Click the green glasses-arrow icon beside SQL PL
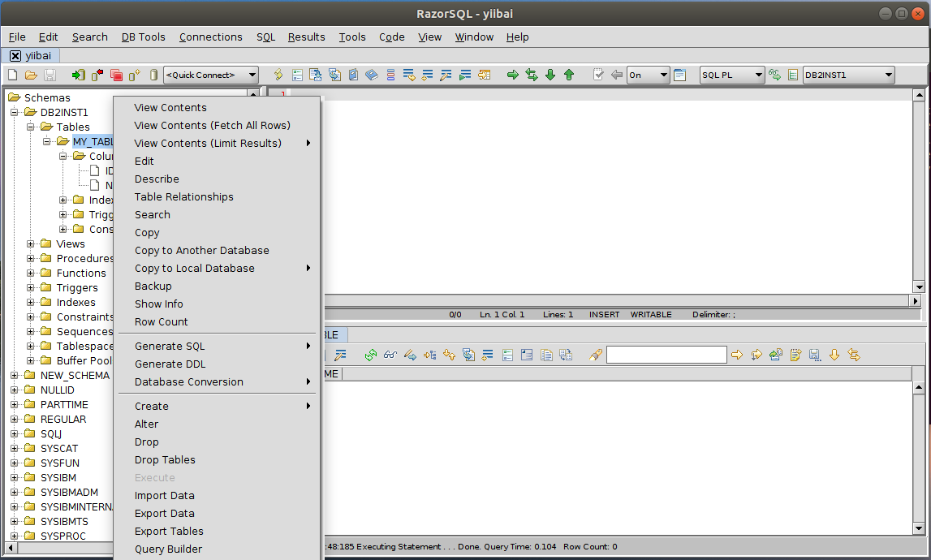 pos(774,75)
